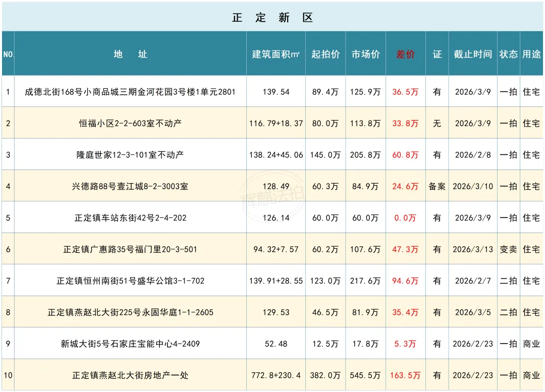This screenshot has width=545, height=392.
Task: Select 兴德路88号壹江城8-2-3003室 address
Action: (x=130, y=187)
